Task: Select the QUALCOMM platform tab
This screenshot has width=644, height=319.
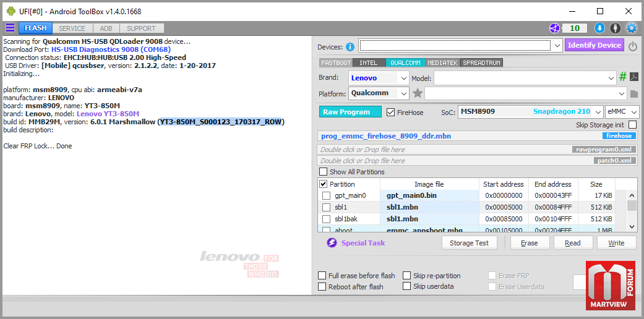Action: (405, 63)
